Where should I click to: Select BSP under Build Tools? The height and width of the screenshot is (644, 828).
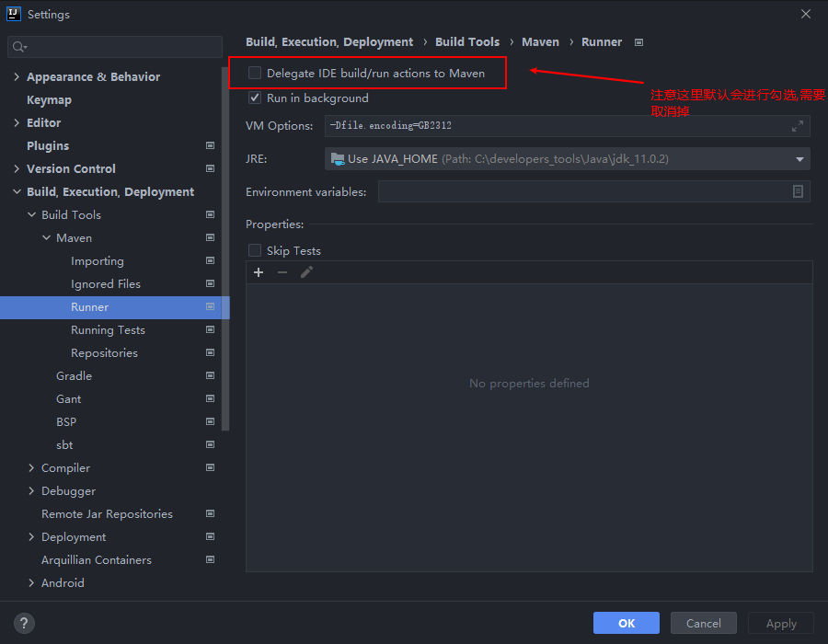click(x=66, y=422)
